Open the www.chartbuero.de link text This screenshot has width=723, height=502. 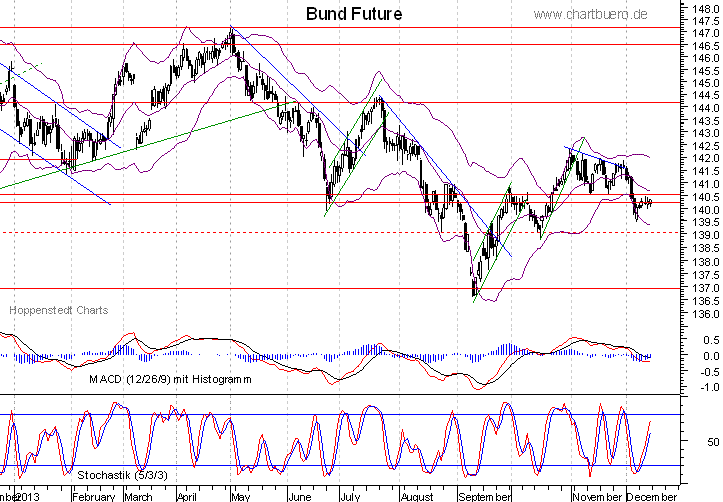590,15
